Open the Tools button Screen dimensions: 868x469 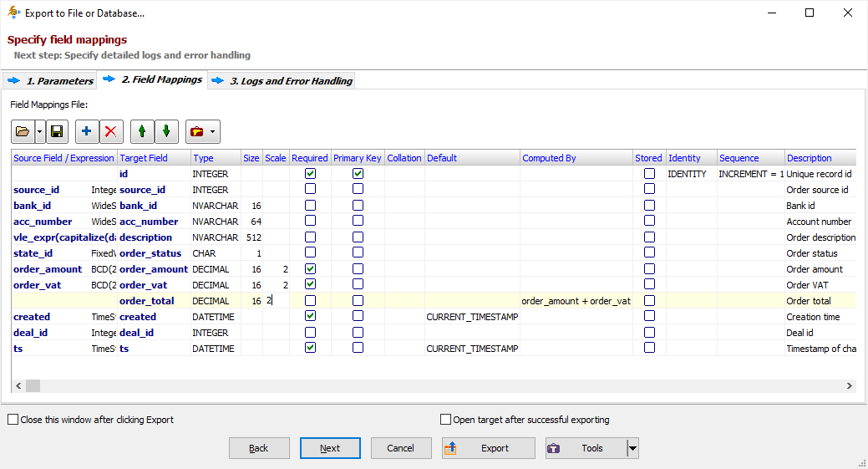pos(586,448)
